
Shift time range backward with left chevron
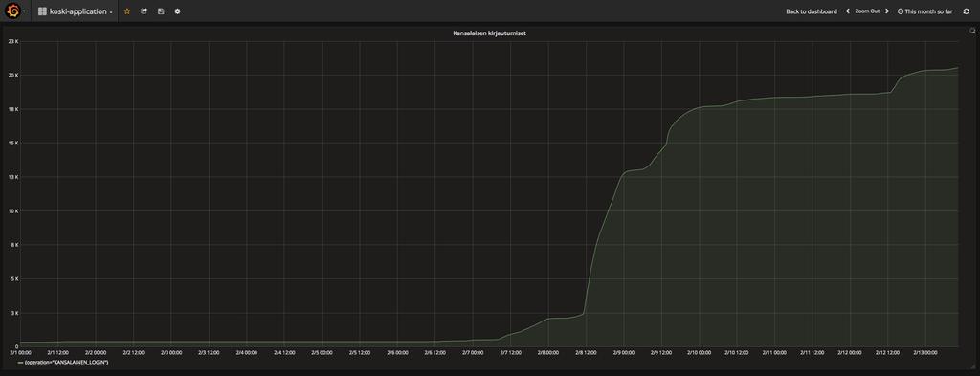(848, 11)
